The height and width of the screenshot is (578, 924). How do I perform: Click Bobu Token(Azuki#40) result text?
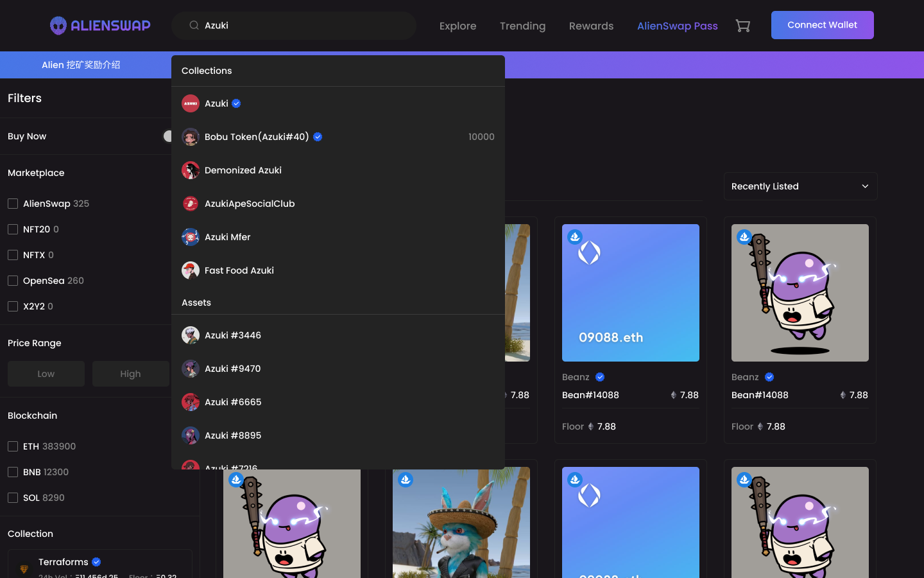click(x=257, y=137)
